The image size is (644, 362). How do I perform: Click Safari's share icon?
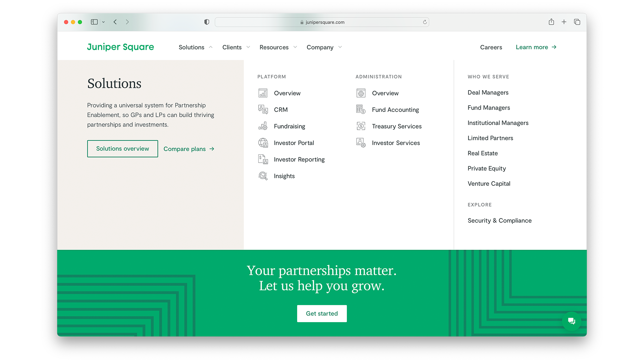pos(551,22)
